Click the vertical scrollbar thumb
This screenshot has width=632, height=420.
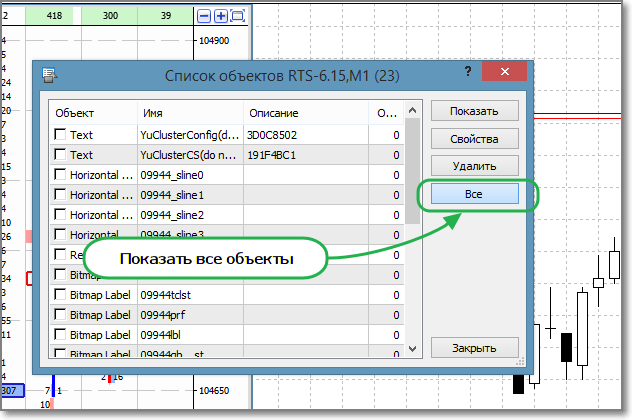(412, 171)
